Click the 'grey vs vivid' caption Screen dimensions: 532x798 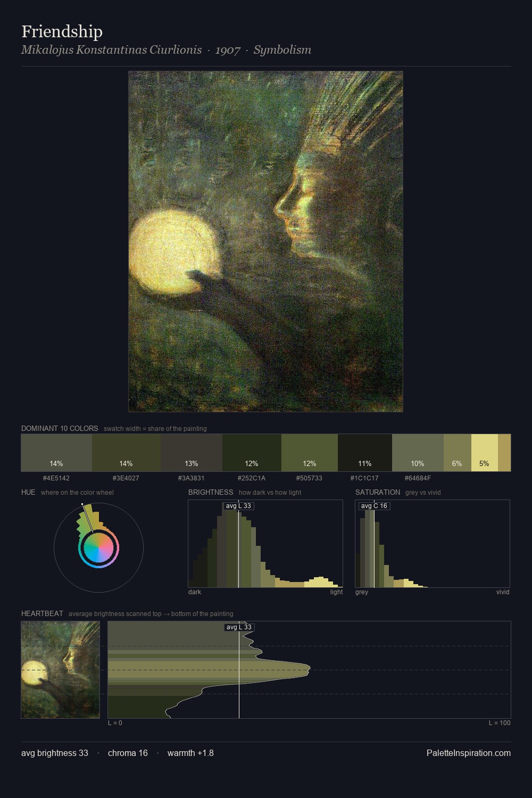point(423,493)
